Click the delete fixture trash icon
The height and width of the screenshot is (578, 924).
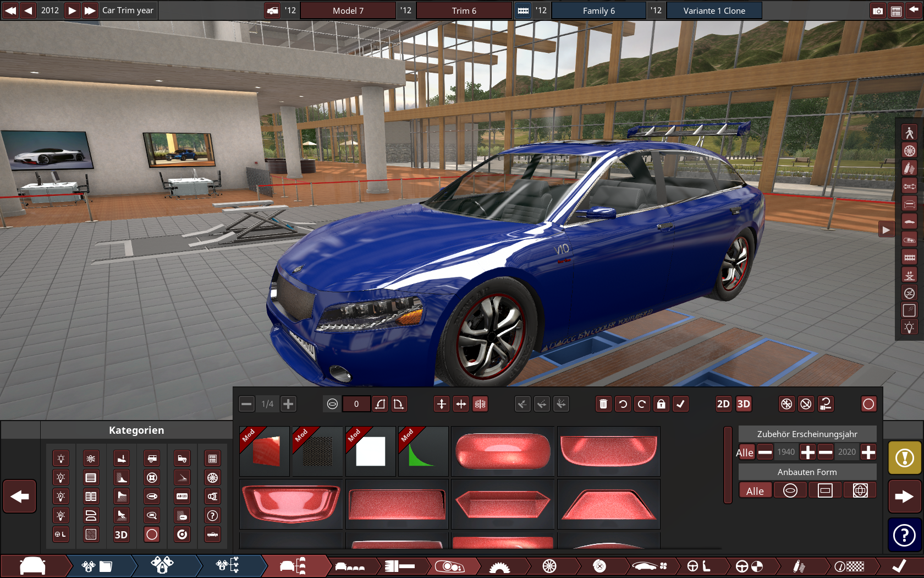point(603,404)
